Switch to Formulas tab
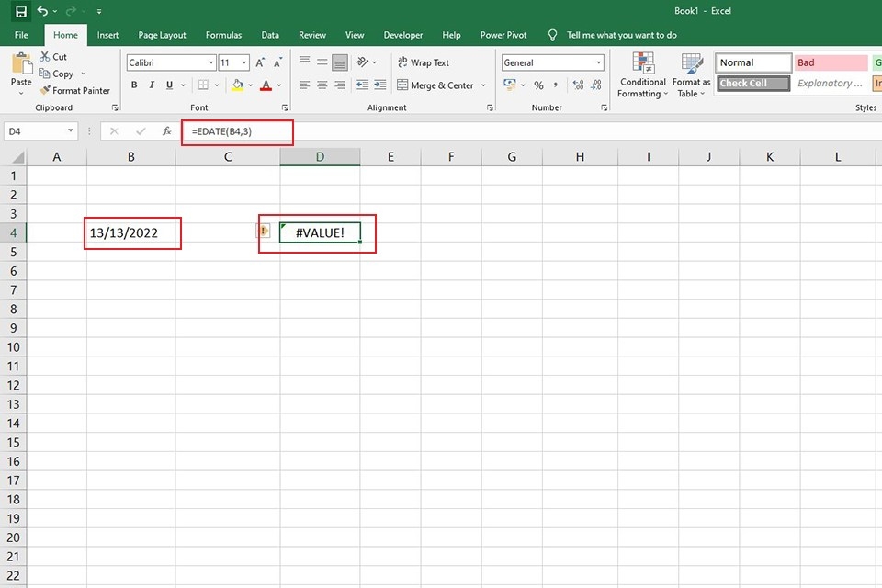This screenshot has width=882, height=588. click(223, 35)
